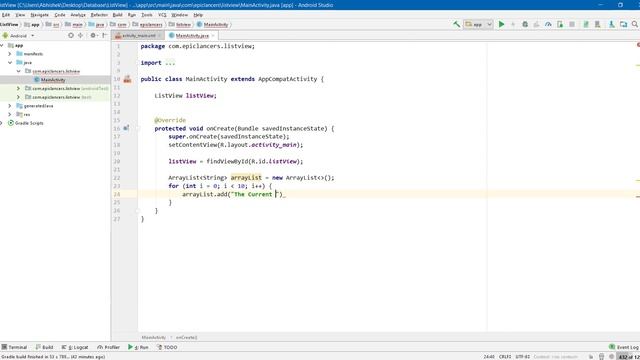
Task: Open the Navigate menu
Action: click(x=40, y=15)
